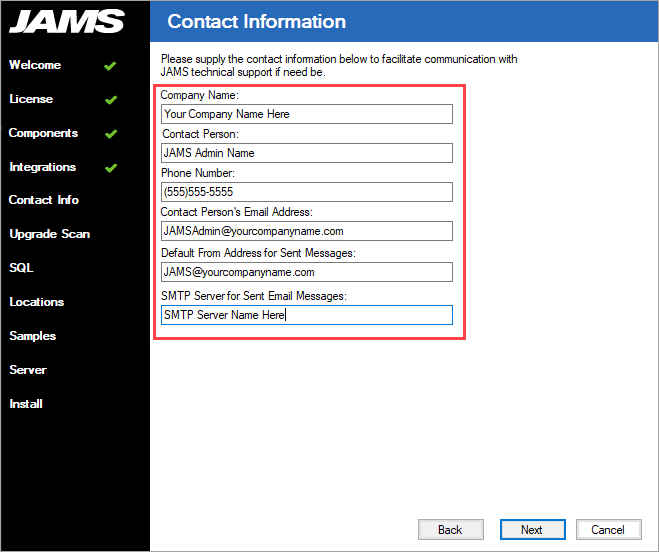Open the License step in sidebar
Screen dimensions: 659x552
[31, 99]
